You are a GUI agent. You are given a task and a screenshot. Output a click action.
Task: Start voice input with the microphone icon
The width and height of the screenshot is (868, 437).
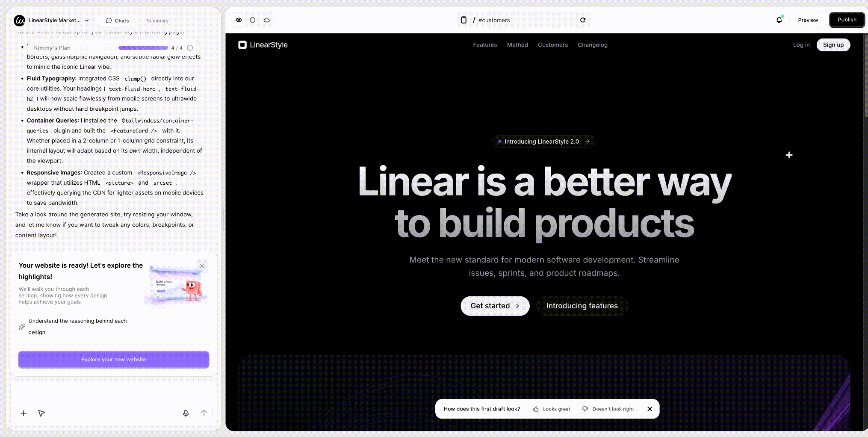tap(186, 413)
